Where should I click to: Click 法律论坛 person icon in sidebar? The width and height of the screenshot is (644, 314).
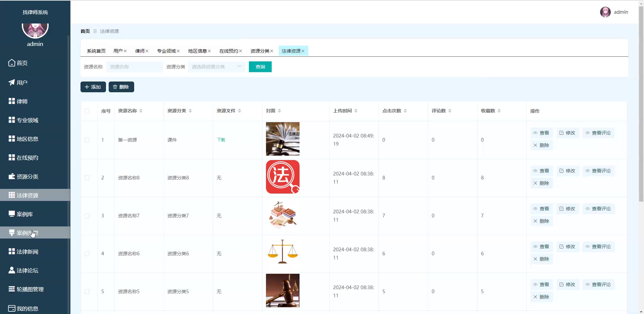tap(12, 270)
